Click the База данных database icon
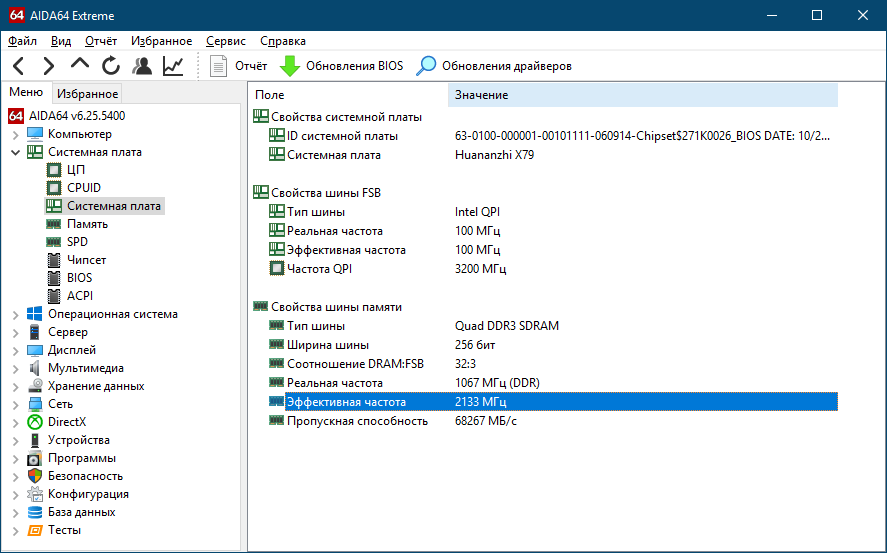The width and height of the screenshot is (887, 553). [x=35, y=512]
